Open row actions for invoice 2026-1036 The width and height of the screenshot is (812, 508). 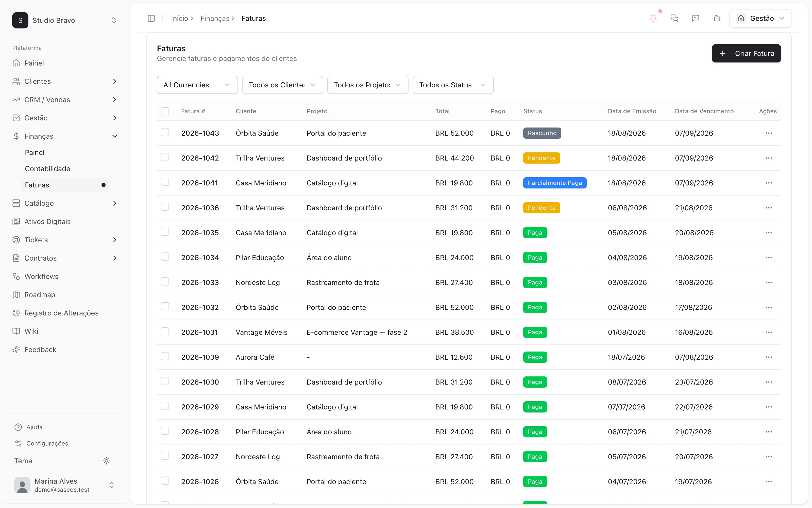pos(769,208)
